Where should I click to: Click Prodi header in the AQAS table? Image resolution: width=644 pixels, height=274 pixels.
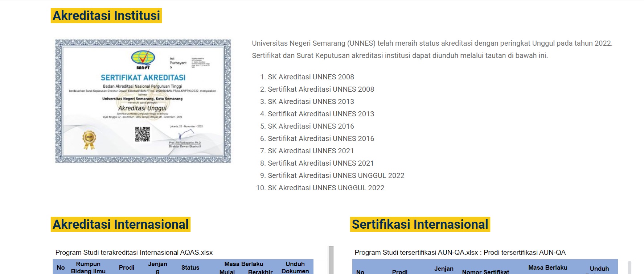tap(127, 267)
